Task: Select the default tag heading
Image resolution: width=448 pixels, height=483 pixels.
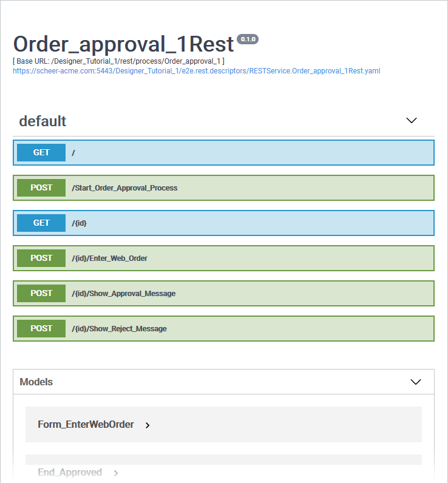Action: (42, 121)
